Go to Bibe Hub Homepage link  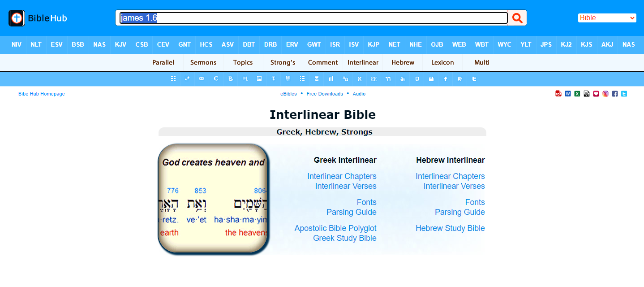(x=42, y=94)
